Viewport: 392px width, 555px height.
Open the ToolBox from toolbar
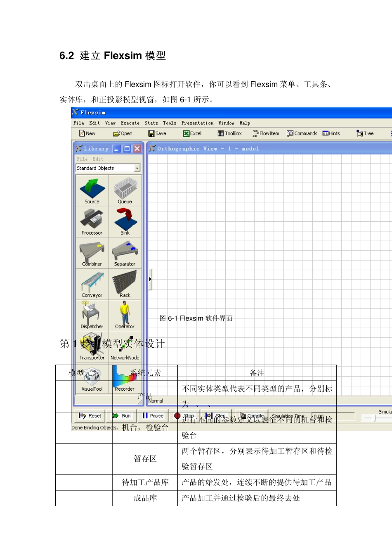230,133
